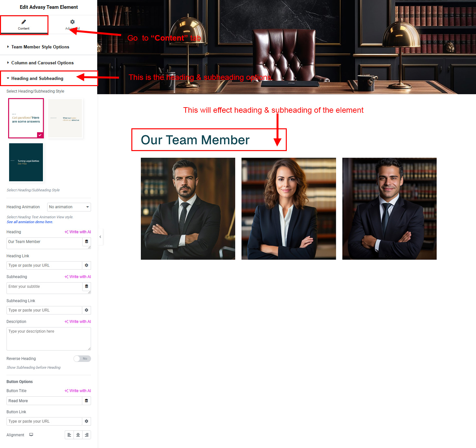Click 'See all animation demo here' link
The height and width of the screenshot is (448, 476).
[30, 222]
